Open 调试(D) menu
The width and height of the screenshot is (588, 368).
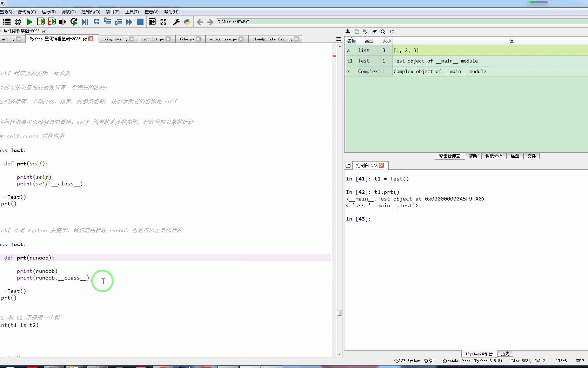pos(68,12)
